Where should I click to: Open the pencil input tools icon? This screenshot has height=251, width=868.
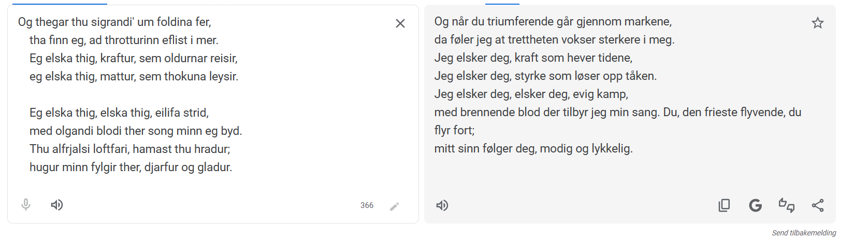coord(395,206)
